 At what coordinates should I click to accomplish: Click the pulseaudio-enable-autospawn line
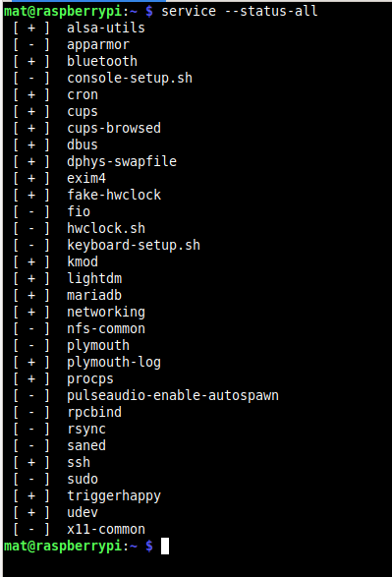(x=173, y=395)
